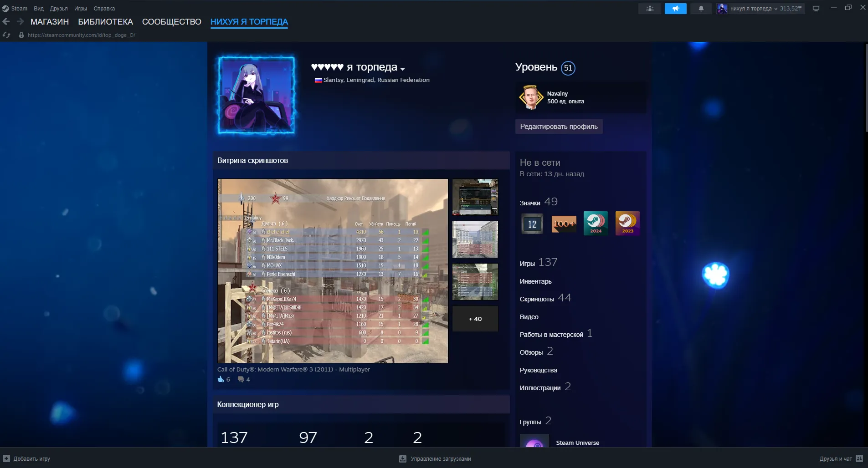Open the Обзоры 2 link
Screen dimensions: 868x468
[x=536, y=351]
